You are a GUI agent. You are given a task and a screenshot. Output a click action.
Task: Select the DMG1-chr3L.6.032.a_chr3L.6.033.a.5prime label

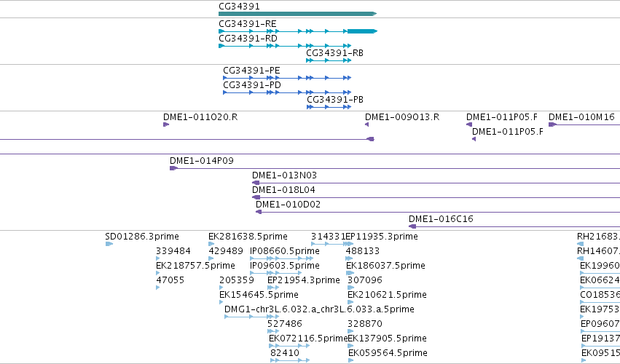tap(319, 309)
